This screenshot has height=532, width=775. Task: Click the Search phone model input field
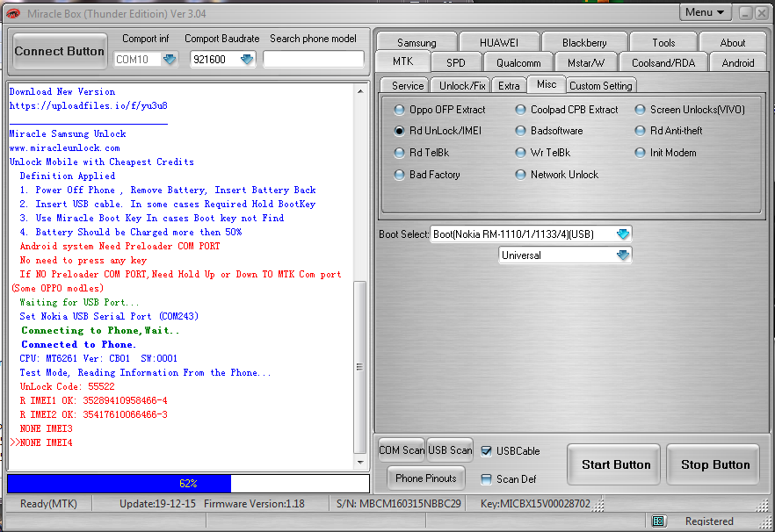[314, 60]
